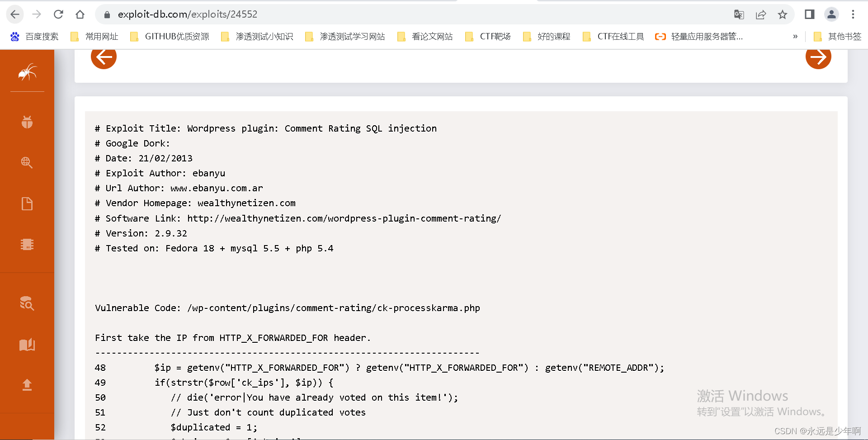Click the Url Author www.ebanyu.com.ar text
Screen dimensions: 868x440
pyautogui.click(x=217, y=188)
